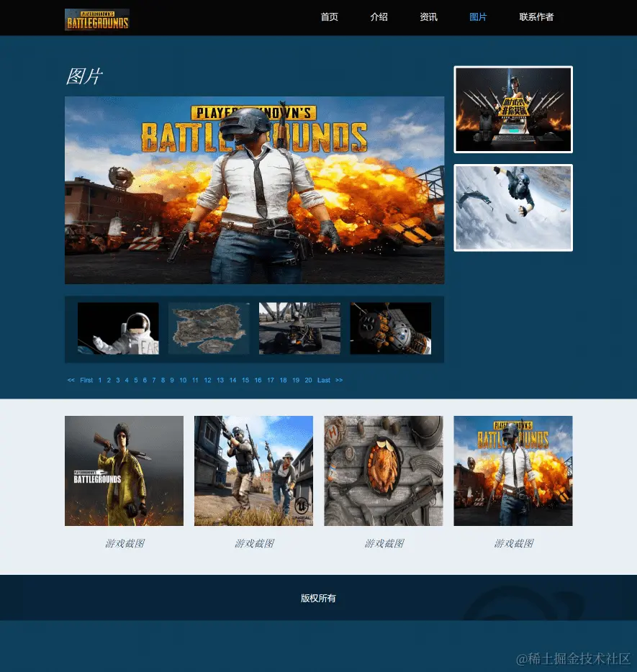Open the skydiving sidebar image
This screenshot has height=672, width=637.
(513, 208)
